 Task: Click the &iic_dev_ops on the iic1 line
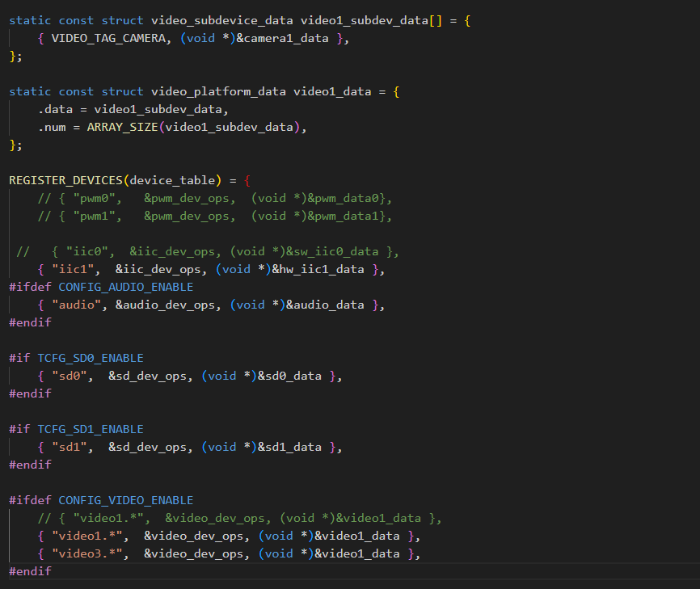[158, 270]
